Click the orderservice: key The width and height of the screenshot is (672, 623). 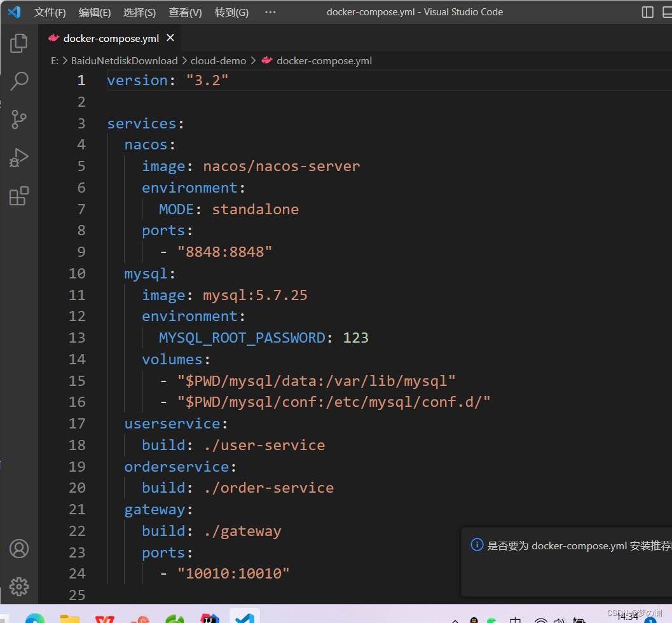click(x=181, y=467)
